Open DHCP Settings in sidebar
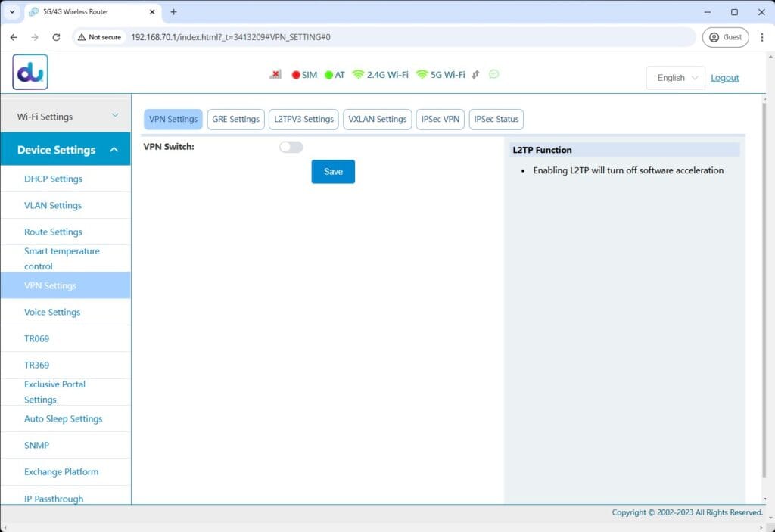The width and height of the screenshot is (775, 532). [66, 179]
